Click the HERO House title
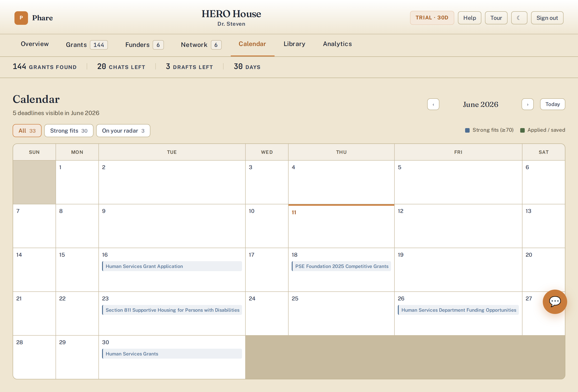 231,14
